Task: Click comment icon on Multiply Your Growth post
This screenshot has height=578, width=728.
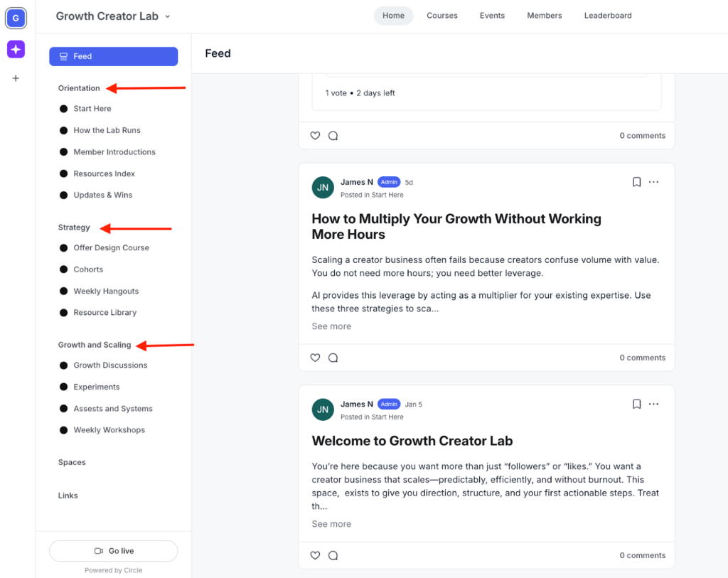Action: [x=333, y=358]
